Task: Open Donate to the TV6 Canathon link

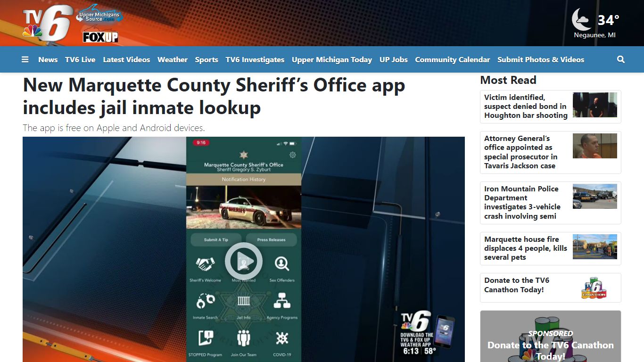Action: click(517, 285)
